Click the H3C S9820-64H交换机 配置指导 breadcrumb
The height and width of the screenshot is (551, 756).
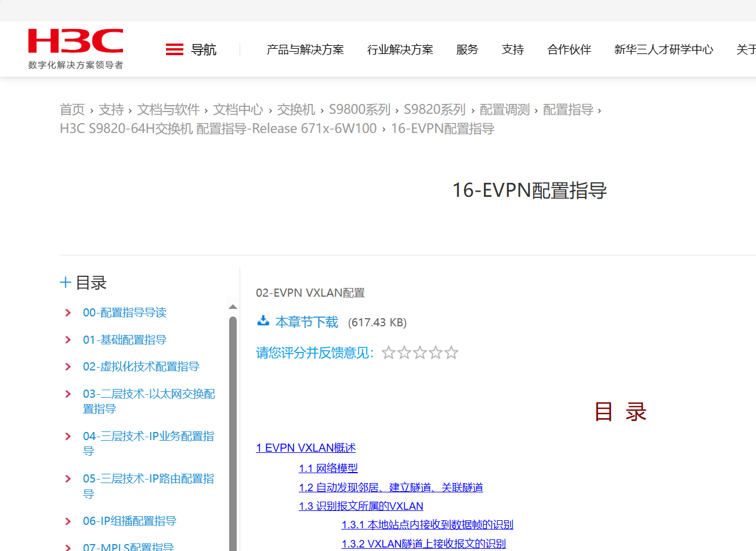(x=218, y=129)
